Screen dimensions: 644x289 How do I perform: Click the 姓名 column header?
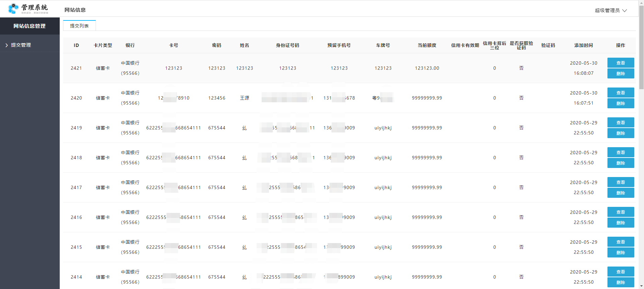point(245,45)
